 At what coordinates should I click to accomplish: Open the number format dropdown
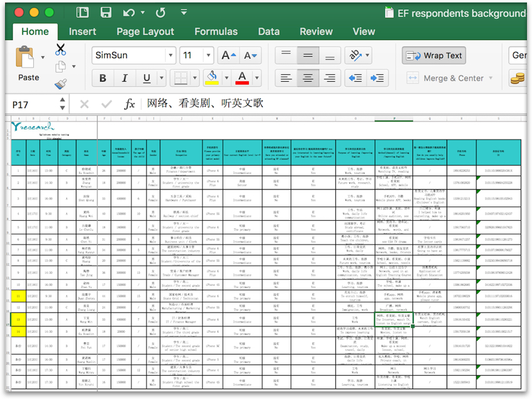pos(518,55)
